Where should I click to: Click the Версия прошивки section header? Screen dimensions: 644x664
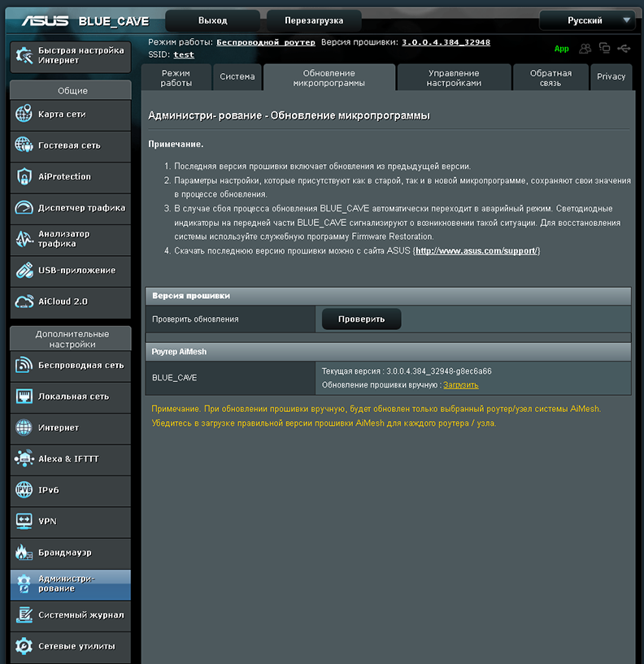388,296
